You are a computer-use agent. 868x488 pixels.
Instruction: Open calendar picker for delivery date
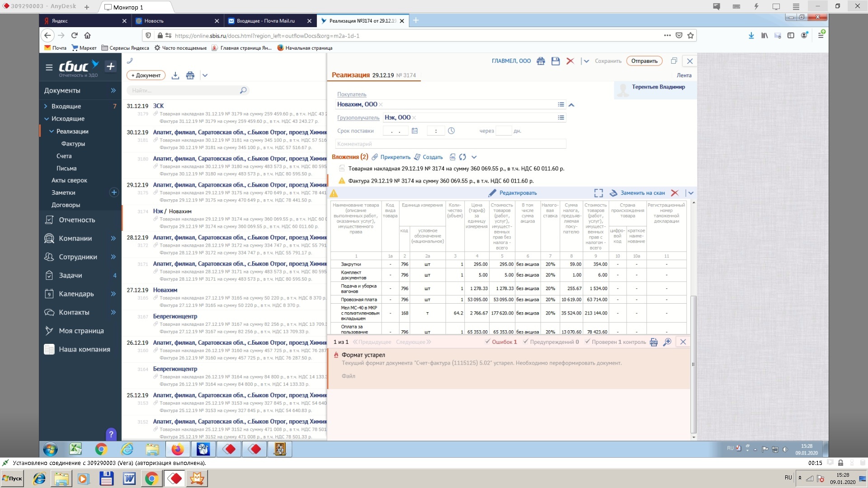415,131
